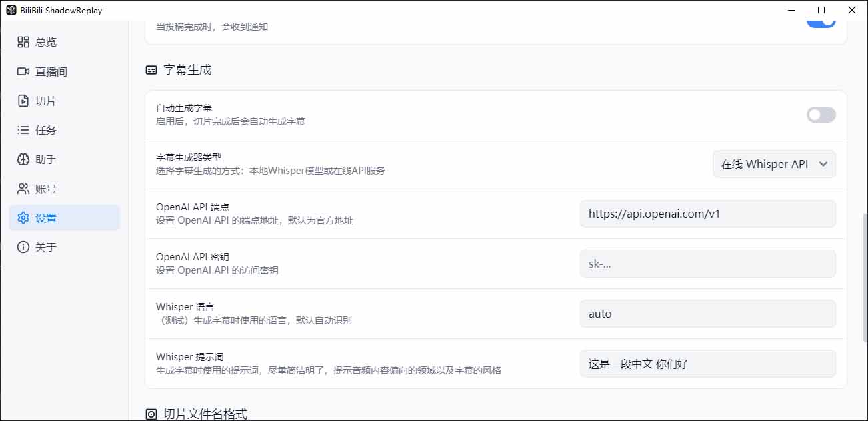Click the 设置 OpenAI API 的访问密钥 description
This screenshot has height=421, width=868.
point(217,270)
